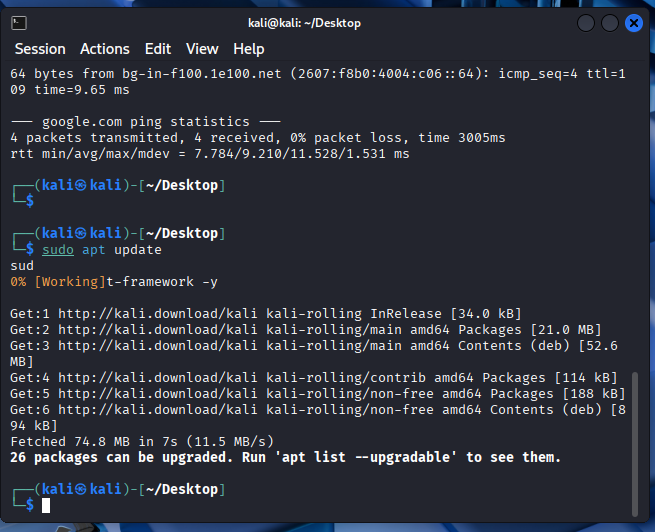655x532 pixels.
Task: Click the Get:5 non-free Packages line
Action: [318, 393]
